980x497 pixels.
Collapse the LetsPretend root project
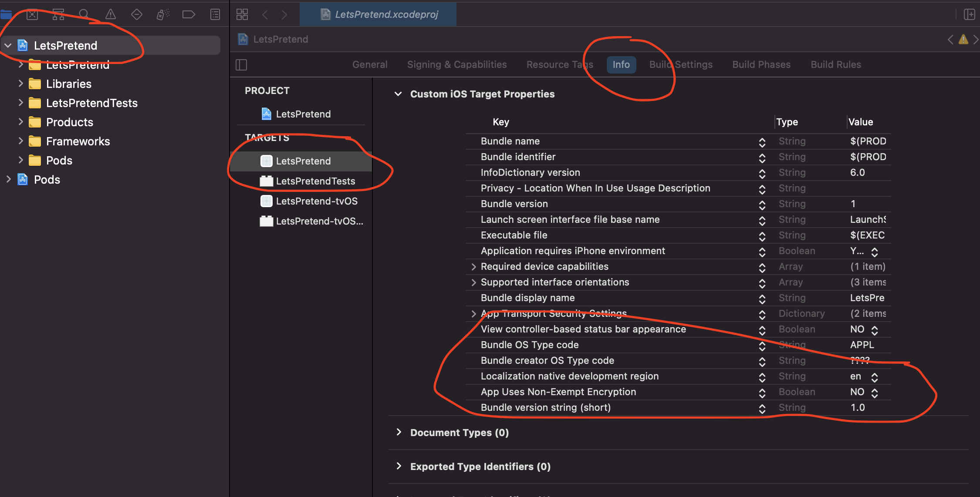coord(8,45)
